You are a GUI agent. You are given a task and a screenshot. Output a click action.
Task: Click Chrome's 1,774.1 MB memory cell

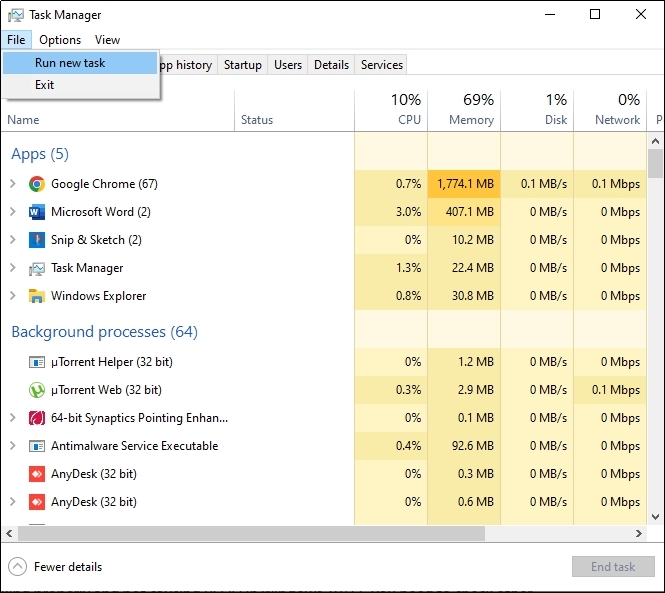(x=464, y=184)
